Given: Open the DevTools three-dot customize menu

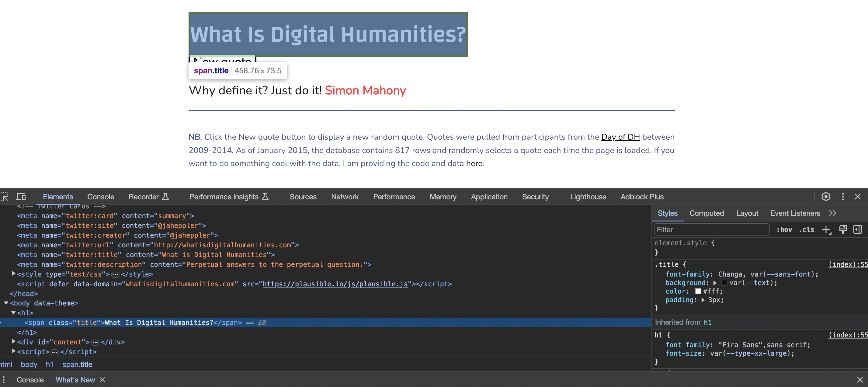Looking at the screenshot, I should coord(843,197).
